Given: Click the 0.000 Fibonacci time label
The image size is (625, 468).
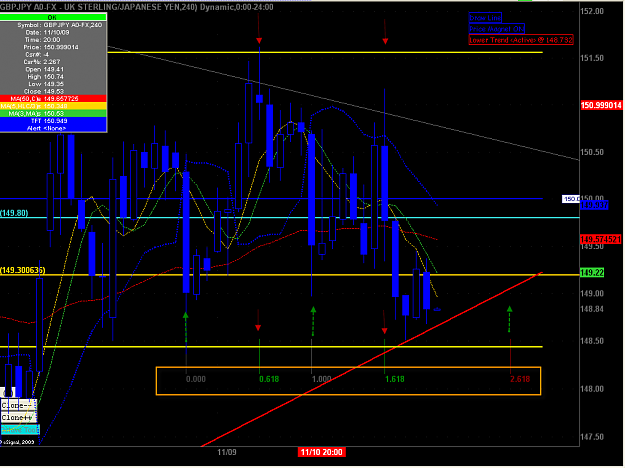Looking at the screenshot, I should tap(196, 379).
